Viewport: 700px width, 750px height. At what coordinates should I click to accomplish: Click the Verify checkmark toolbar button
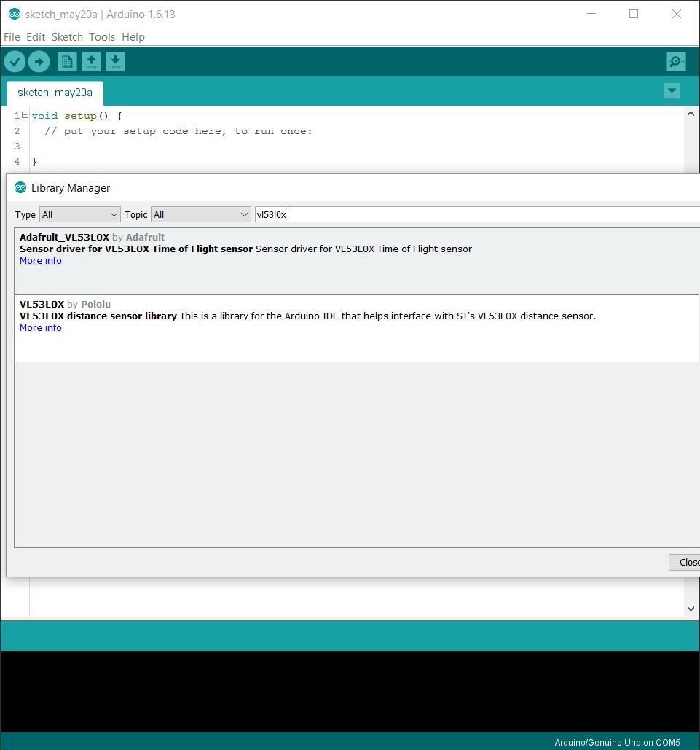tap(15, 62)
